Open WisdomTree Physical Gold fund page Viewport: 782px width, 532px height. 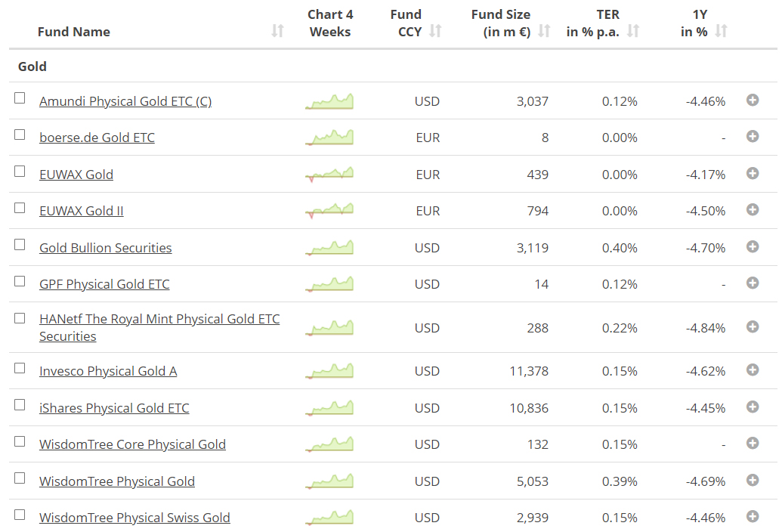click(117, 481)
